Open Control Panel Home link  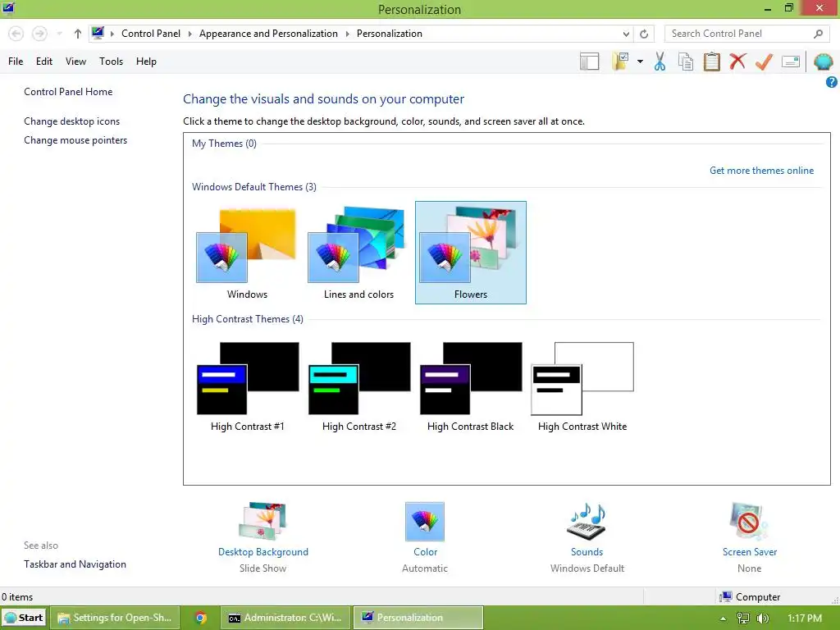(x=68, y=92)
